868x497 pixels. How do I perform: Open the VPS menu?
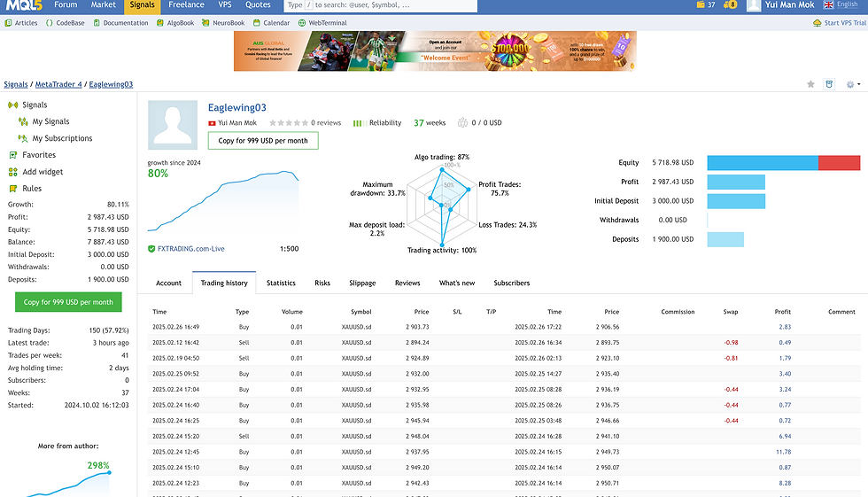pyautogui.click(x=225, y=5)
